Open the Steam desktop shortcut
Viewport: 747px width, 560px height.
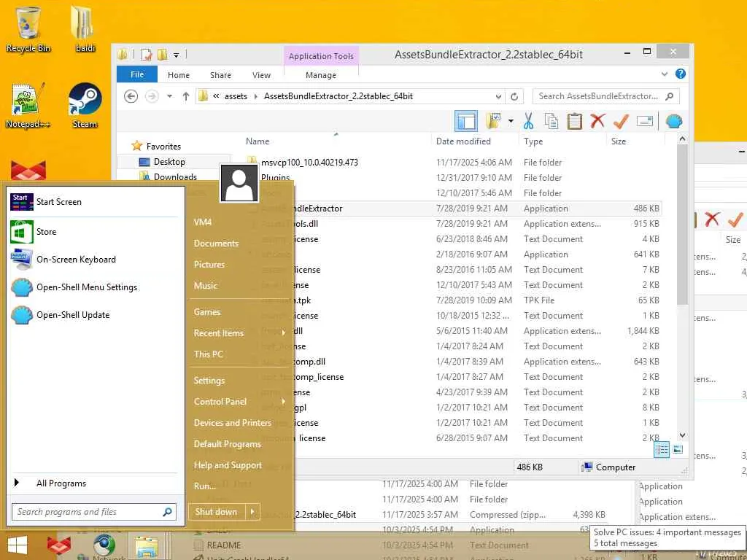85,106
